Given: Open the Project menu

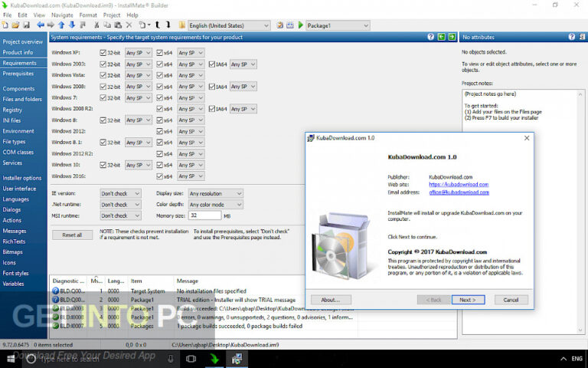Looking at the screenshot, I should click(112, 15).
